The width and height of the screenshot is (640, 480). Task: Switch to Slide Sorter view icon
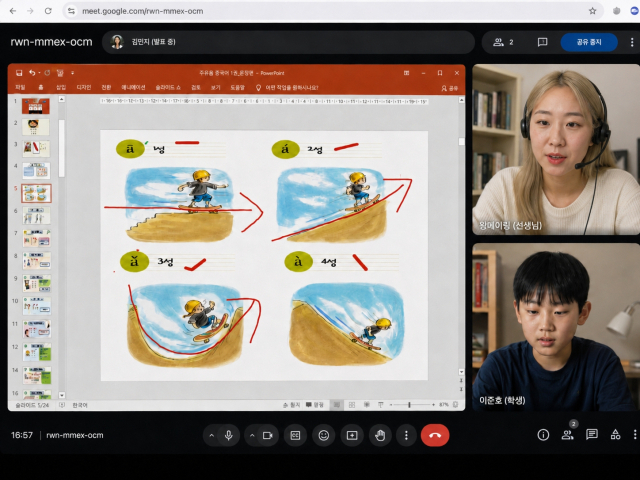point(352,405)
